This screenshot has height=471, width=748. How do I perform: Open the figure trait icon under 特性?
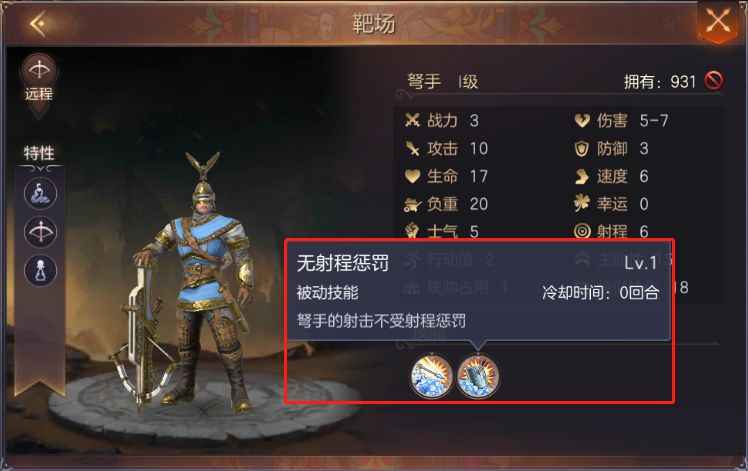pyautogui.click(x=41, y=271)
